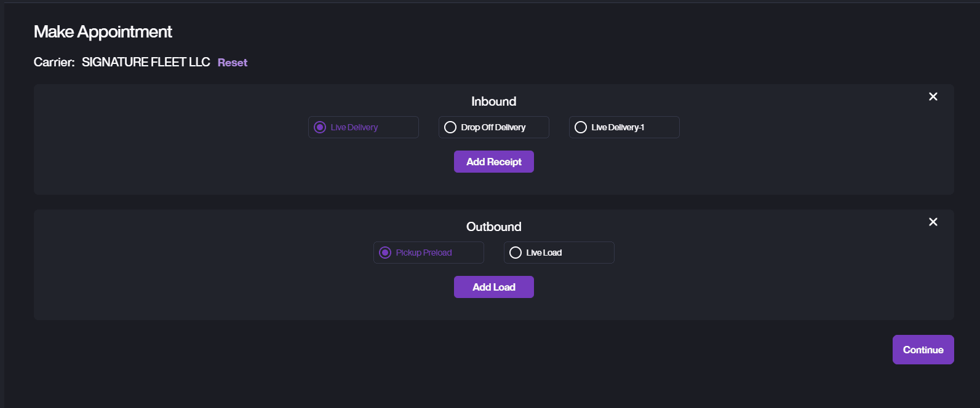Screen dimensions: 980x408
Task: Pick the Pickup Preload outbound option
Action: pos(385,253)
